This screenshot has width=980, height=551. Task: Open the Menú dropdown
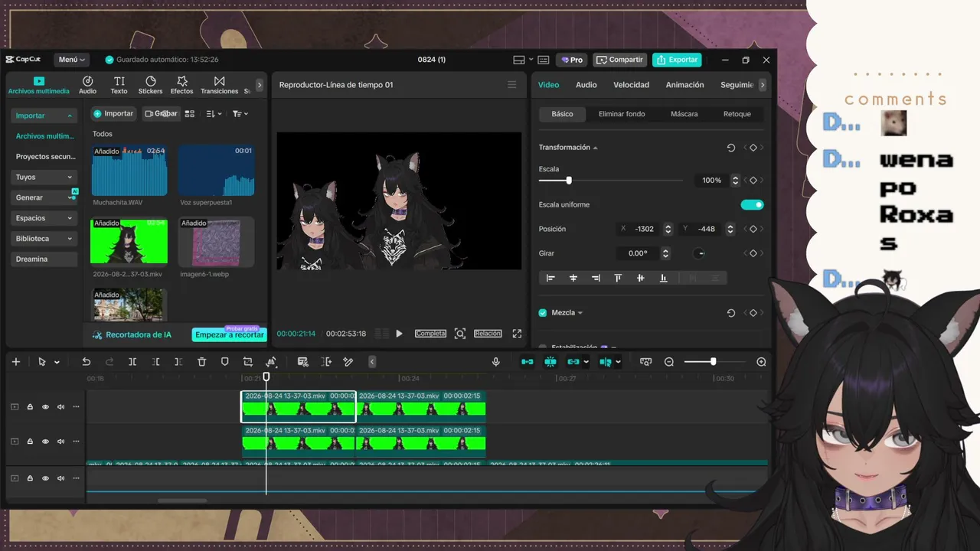pos(72,60)
